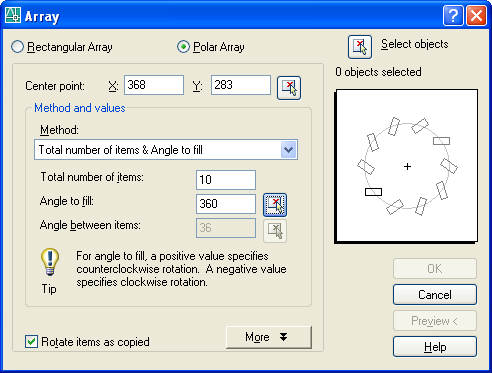Image resolution: width=492 pixels, height=373 pixels.
Task: Click the Cancel button
Action: 435,295
